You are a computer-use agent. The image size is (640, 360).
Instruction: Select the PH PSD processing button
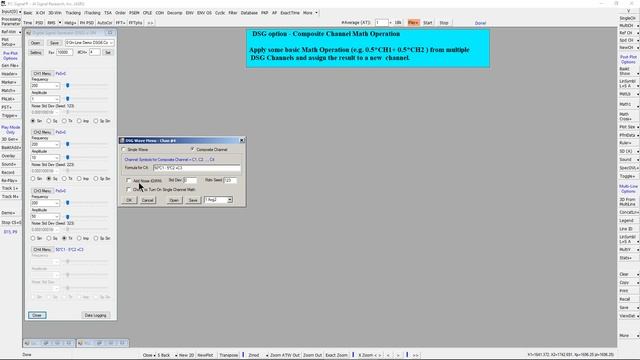(87, 23)
